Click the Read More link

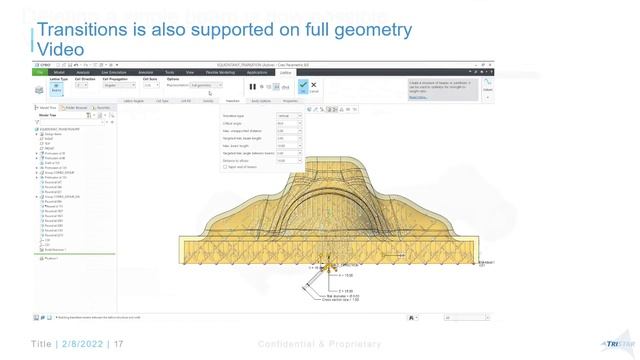click(x=418, y=97)
